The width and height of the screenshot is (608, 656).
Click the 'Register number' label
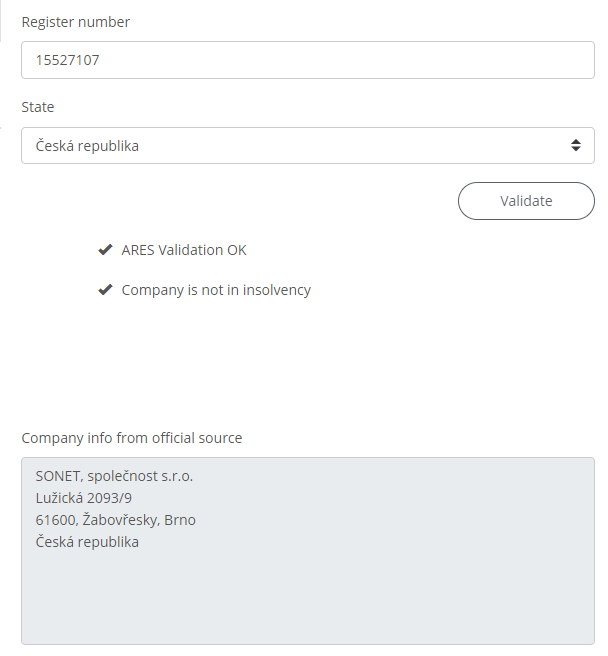click(x=76, y=22)
